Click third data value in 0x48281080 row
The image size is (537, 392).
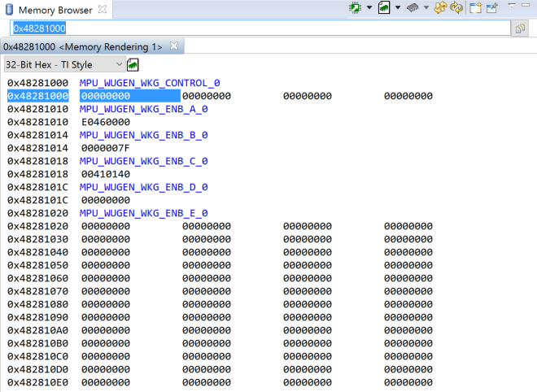308,304
